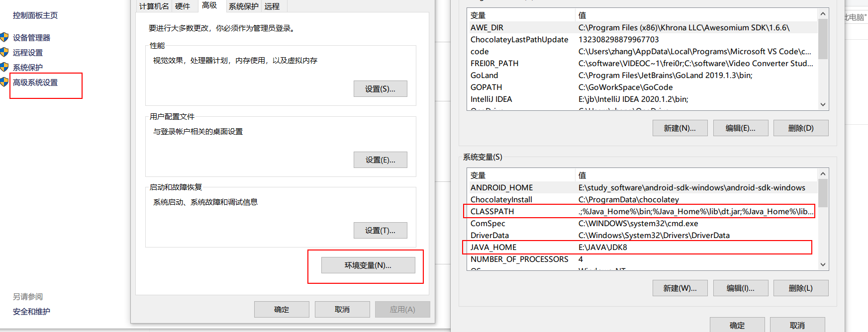Select ANDROID_HOME system variable row
The height and width of the screenshot is (332, 868).
[642, 188]
